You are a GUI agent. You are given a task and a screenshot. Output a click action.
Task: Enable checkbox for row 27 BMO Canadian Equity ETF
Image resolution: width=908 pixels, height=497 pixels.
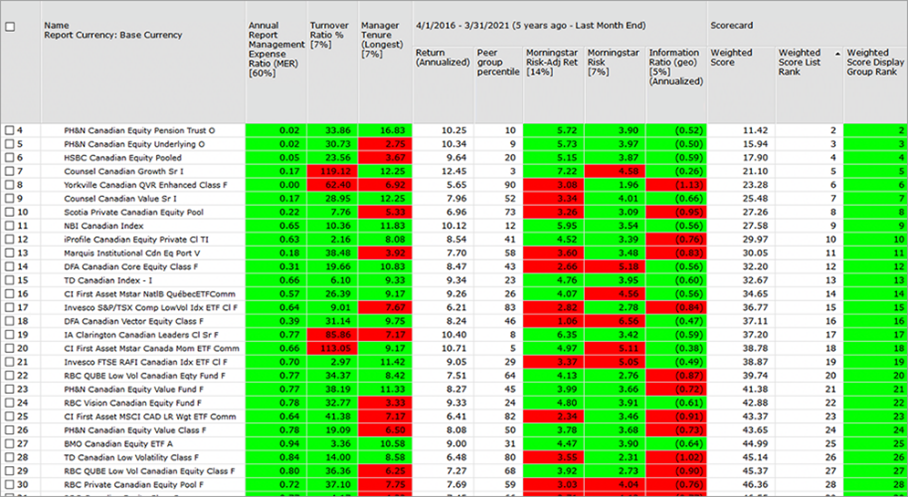9,443
